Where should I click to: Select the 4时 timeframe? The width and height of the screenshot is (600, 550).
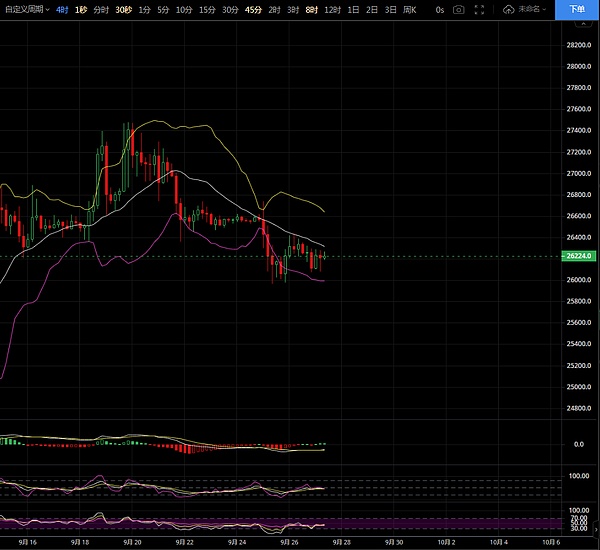click(x=63, y=9)
